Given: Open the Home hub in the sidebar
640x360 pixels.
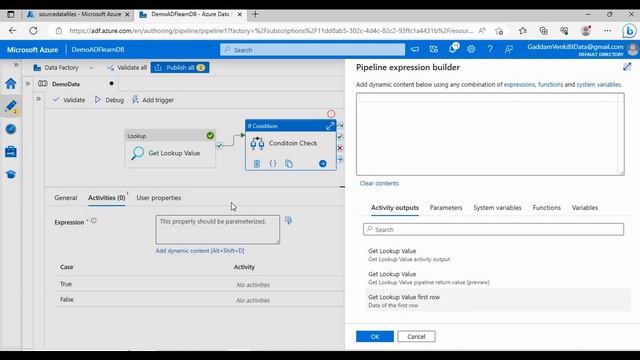Looking at the screenshot, I should click(11, 84).
